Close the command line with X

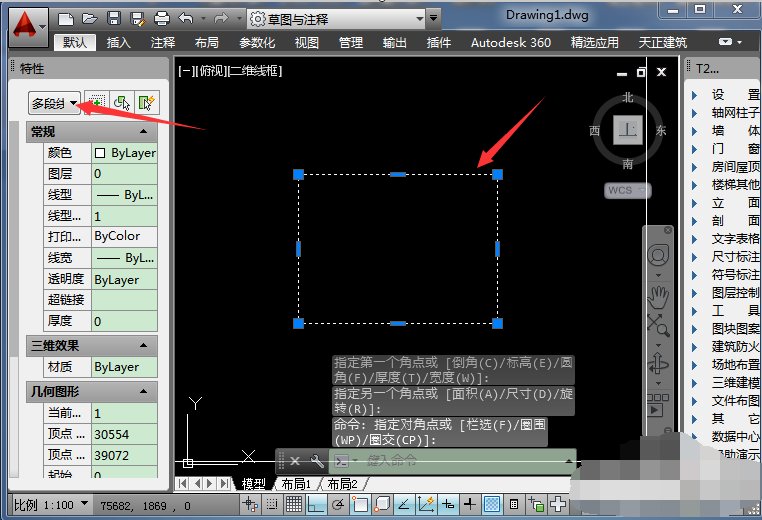tap(294, 461)
